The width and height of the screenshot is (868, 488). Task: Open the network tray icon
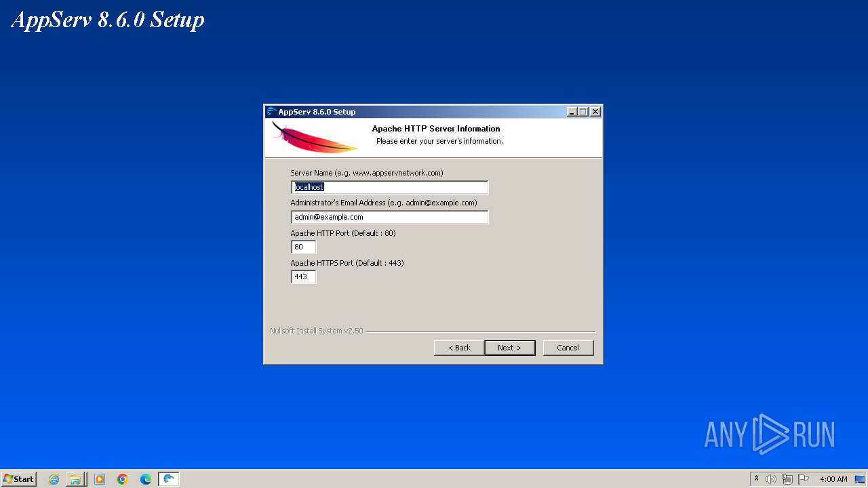pyautogui.click(x=787, y=479)
